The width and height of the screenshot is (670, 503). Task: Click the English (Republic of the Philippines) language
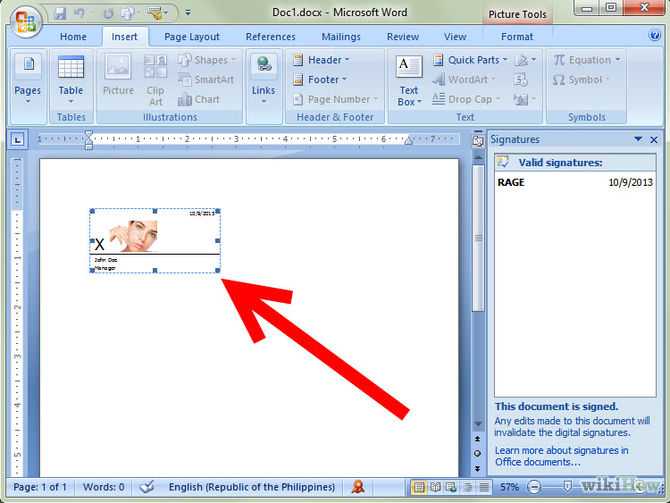click(x=252, y=487)
